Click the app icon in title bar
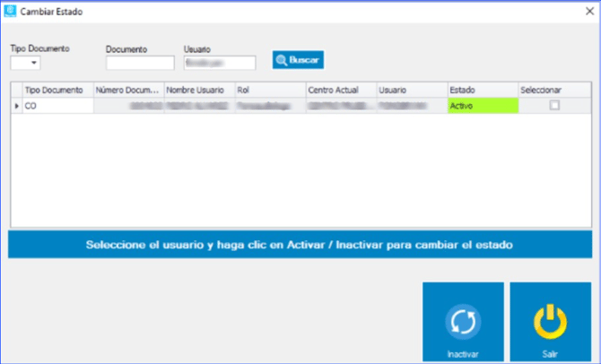 tap(10, 12)
